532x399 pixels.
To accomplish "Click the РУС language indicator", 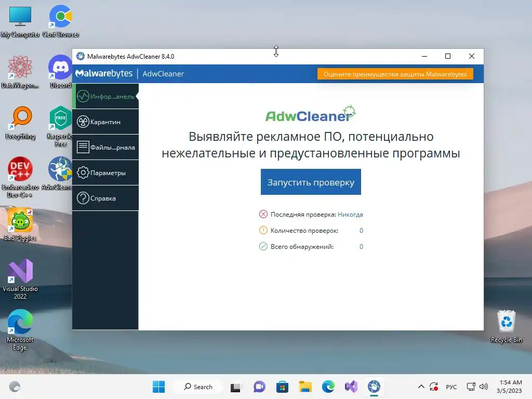I will (451, 387).
